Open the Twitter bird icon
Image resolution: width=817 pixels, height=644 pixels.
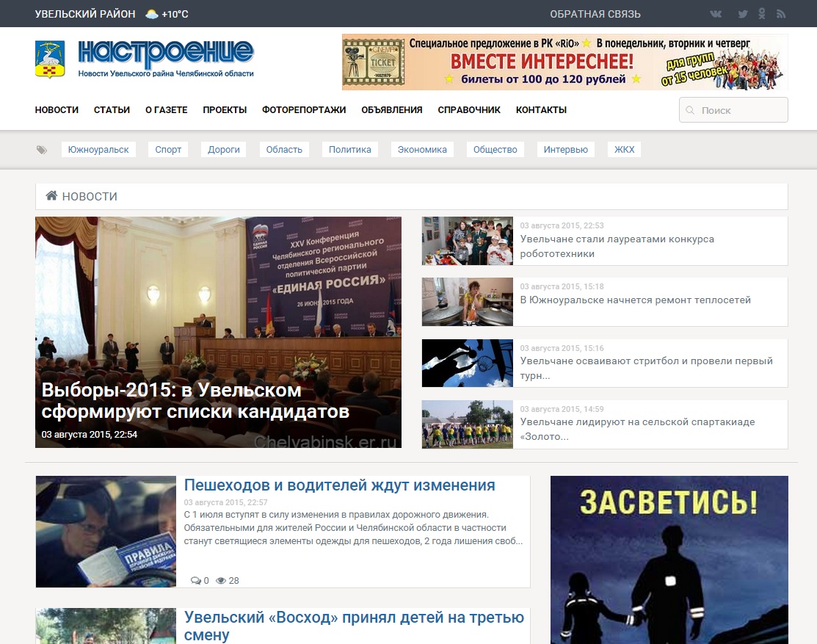743,14
